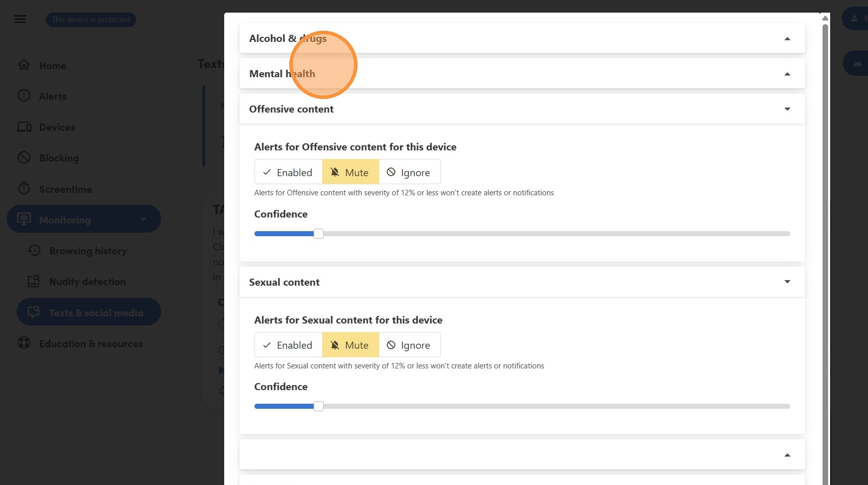Click the Browsing history clock icon
The height and width of the screenshot is (485, 868).
pos(34,250)
